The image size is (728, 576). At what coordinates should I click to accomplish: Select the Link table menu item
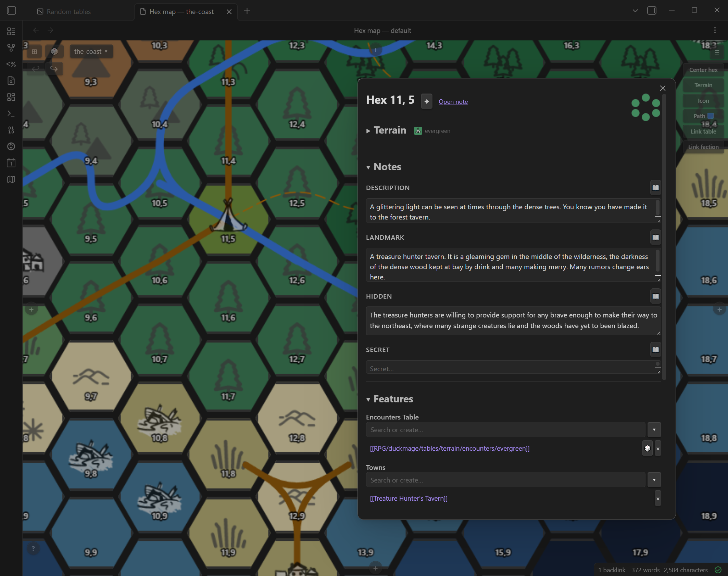703,132
